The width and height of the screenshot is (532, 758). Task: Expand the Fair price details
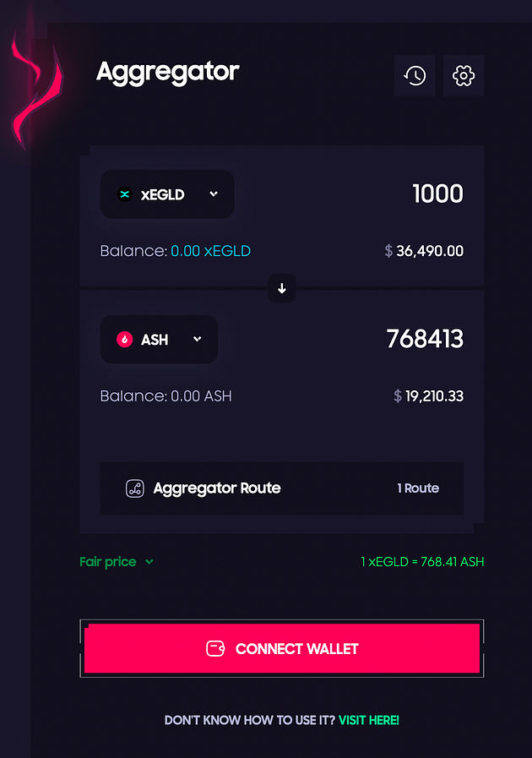(x=117, y=562)
